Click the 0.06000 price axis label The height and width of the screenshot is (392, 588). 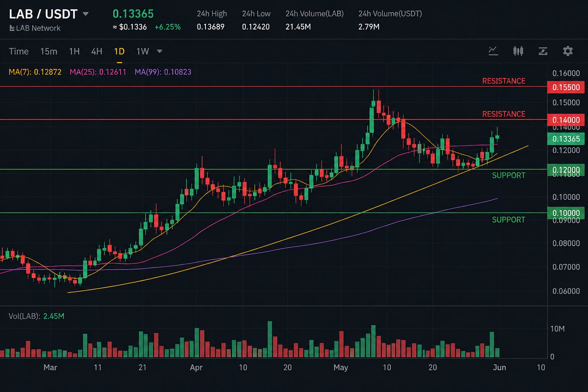click(x=566, y=291)
